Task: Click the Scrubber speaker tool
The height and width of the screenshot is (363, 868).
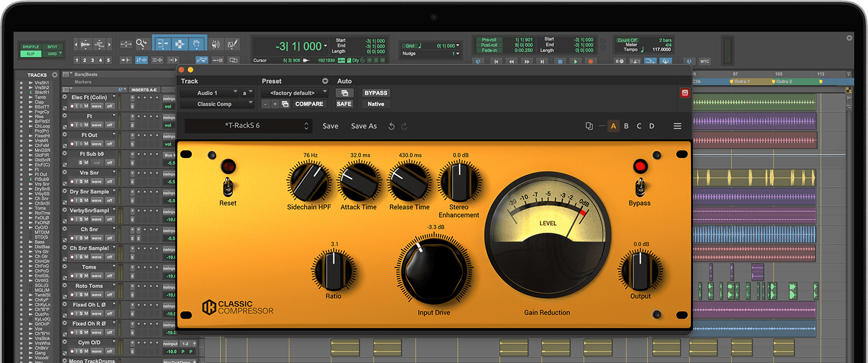Action: click(x=216, y=44)
